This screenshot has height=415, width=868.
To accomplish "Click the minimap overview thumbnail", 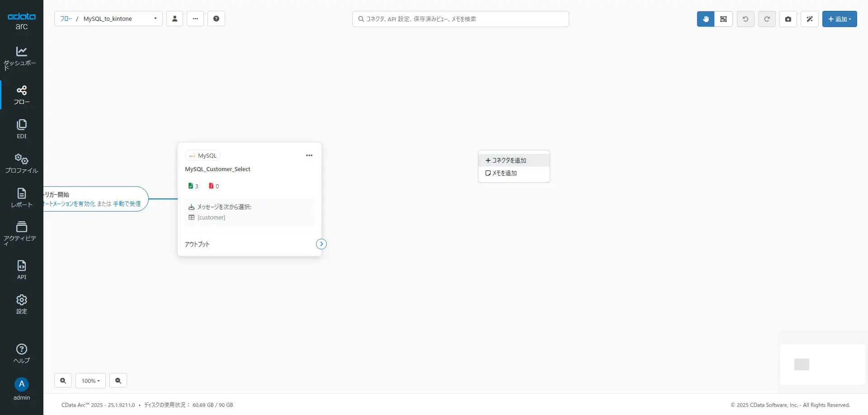I will coord(822,364).
